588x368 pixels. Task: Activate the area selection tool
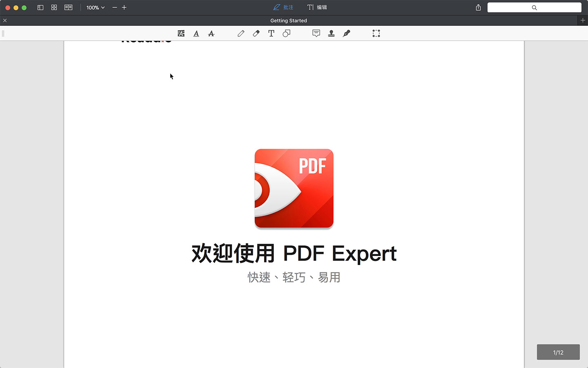click(x=376, y=34)
